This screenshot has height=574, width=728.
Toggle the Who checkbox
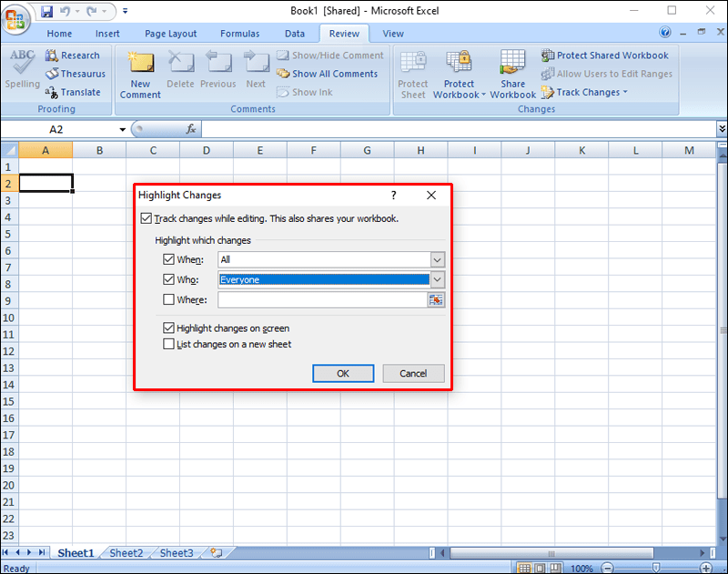[x=168, y=279]
